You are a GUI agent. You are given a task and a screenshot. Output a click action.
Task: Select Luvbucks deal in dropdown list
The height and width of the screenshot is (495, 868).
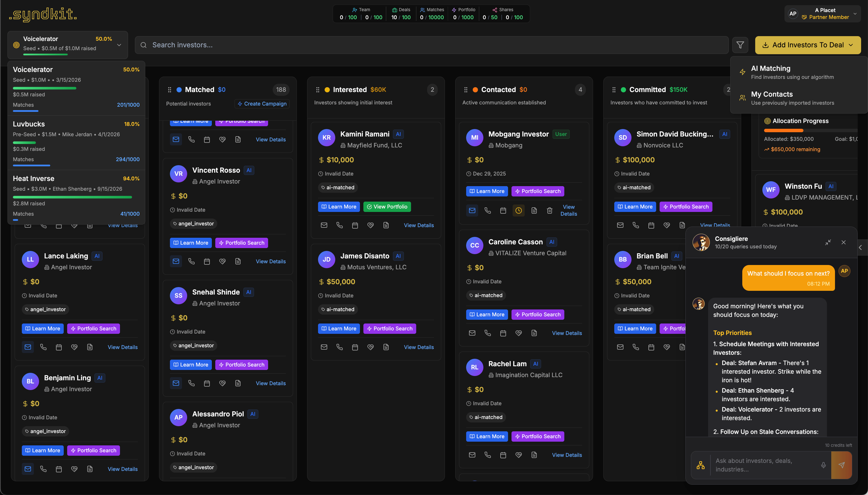click(x=76, y=143)
